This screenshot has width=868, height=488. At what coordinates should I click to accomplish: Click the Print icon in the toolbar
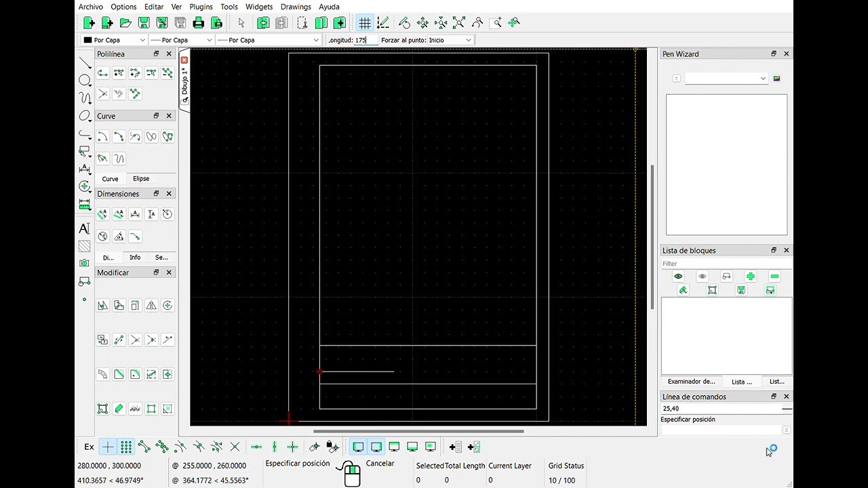198,23
